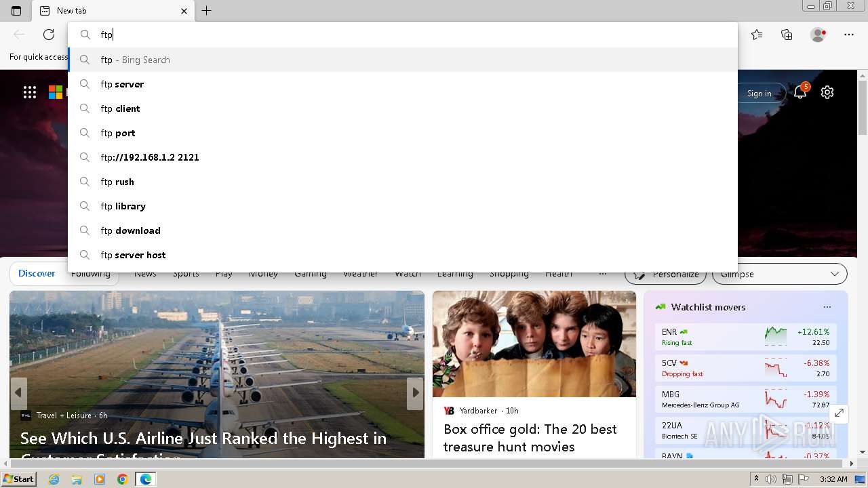Viewport: 868px width, 488px height.
Task: Choose 'ftp download' suggestion
Action: click(x=403, y=230)
